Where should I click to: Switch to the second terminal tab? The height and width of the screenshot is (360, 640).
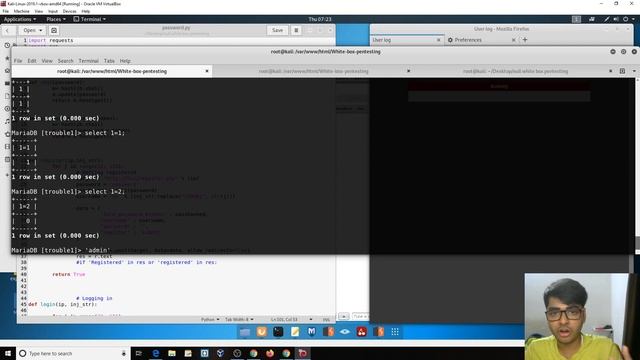(313, 71)
